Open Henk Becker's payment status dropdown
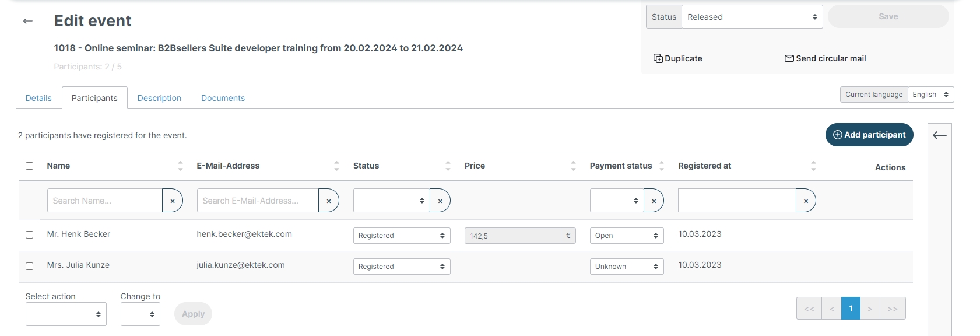 (626, 236)
